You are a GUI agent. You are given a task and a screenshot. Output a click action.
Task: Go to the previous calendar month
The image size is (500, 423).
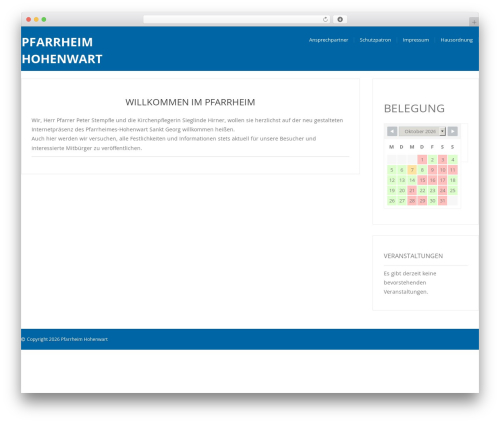click(392, 131)
